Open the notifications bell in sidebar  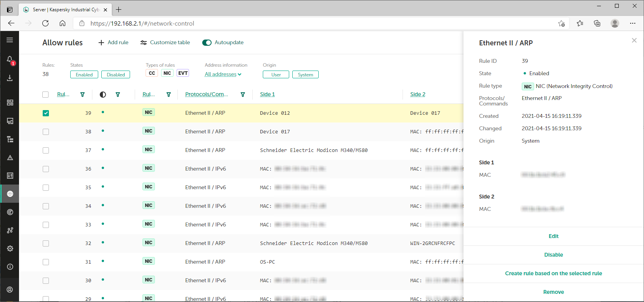10,59
